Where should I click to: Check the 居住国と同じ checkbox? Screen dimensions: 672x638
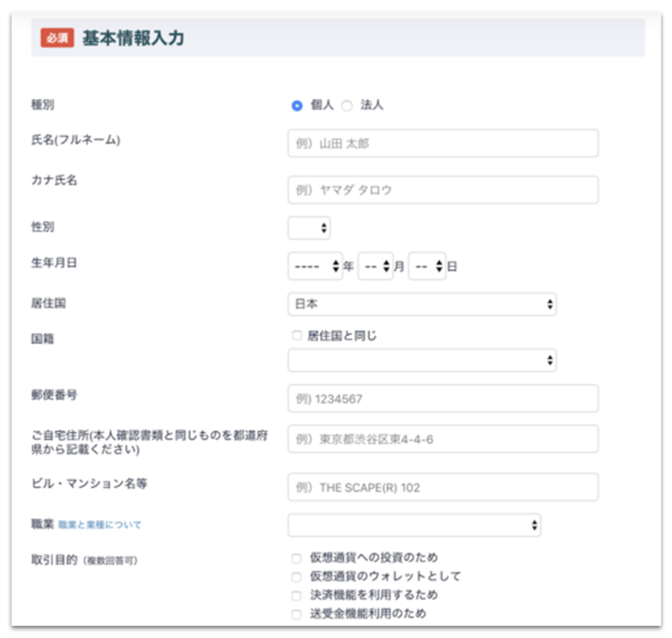click(x=295, y=334)
